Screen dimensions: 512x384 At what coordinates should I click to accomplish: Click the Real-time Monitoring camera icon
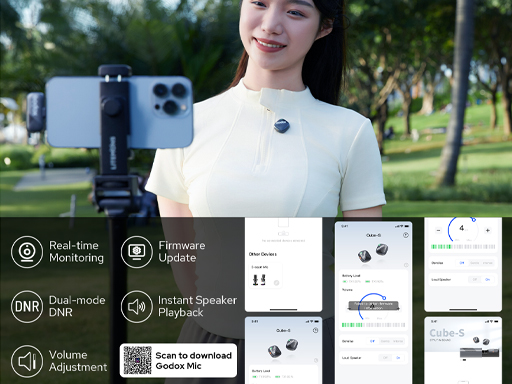coord(27,252)
